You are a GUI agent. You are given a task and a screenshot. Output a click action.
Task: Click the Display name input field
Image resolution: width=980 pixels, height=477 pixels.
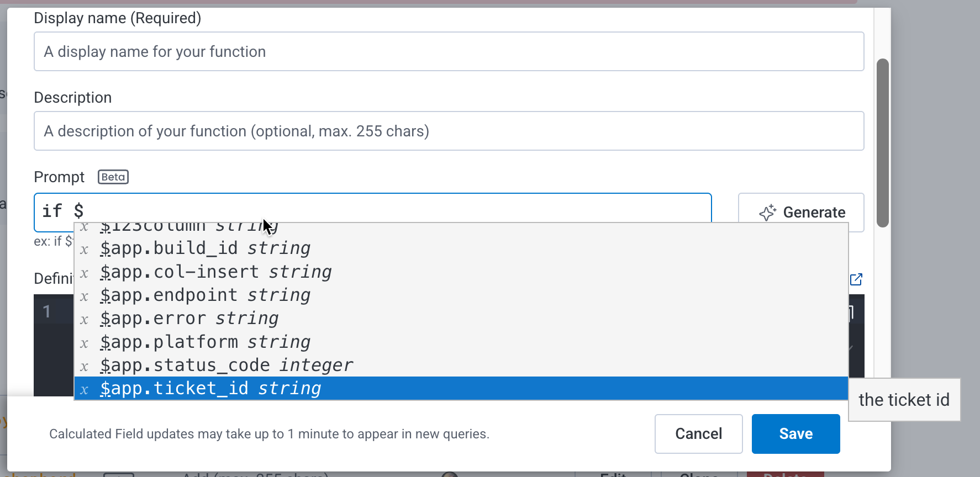coord(449,51)
